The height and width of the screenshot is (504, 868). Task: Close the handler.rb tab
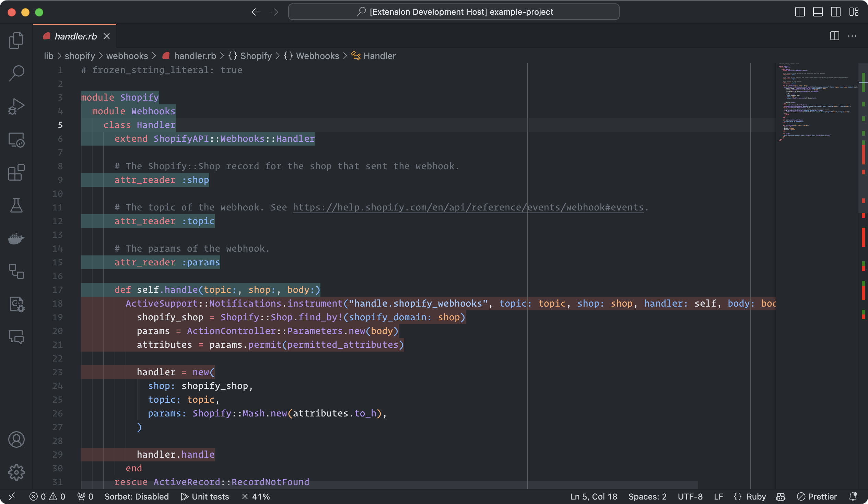[107, 36]
